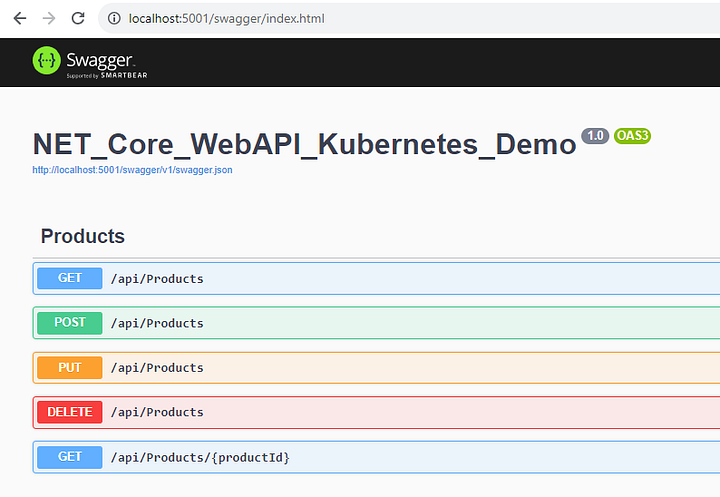Expand the GET /api/Products/{productId} operation
720x497 pixels.
pyautogui.click(x=376, y=457)
